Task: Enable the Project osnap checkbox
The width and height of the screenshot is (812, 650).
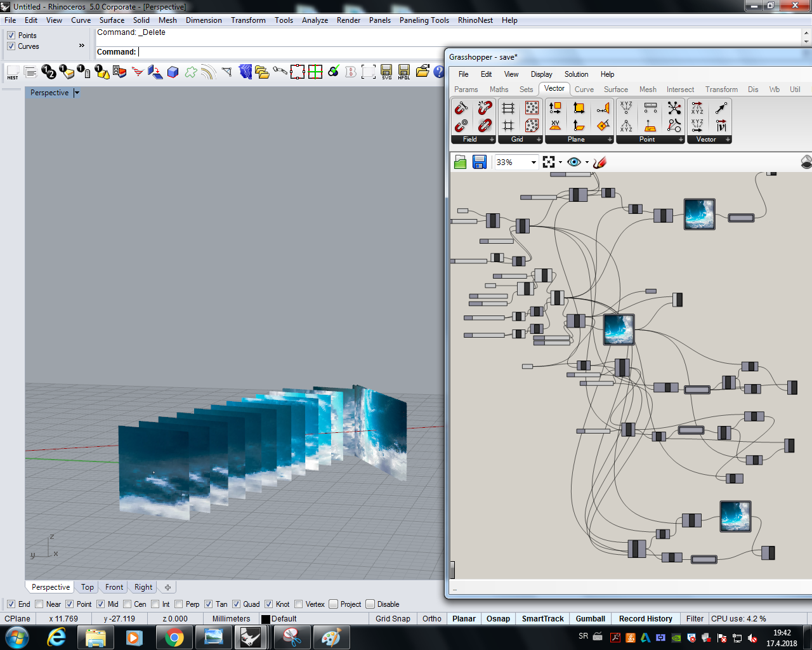Action: 333,604
